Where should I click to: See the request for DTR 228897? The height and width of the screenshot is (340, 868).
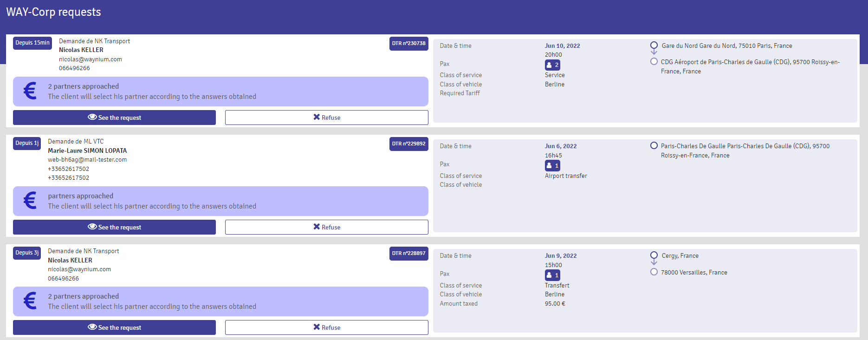click(114, 327)
